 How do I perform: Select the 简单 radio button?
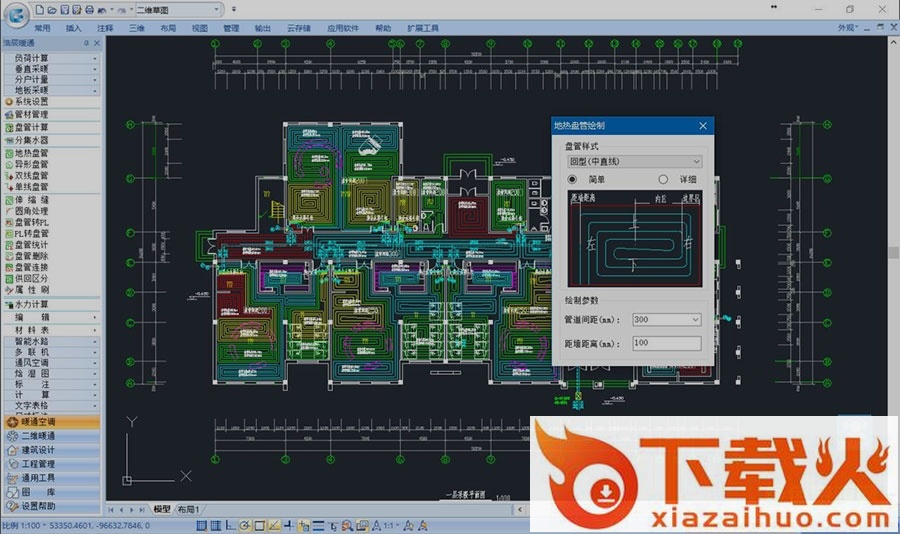[x=572, y=179]
